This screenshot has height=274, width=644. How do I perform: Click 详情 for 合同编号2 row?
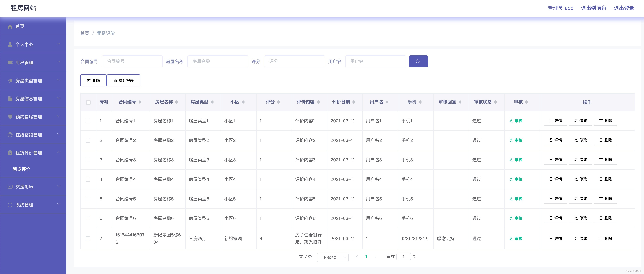[555, 140]
